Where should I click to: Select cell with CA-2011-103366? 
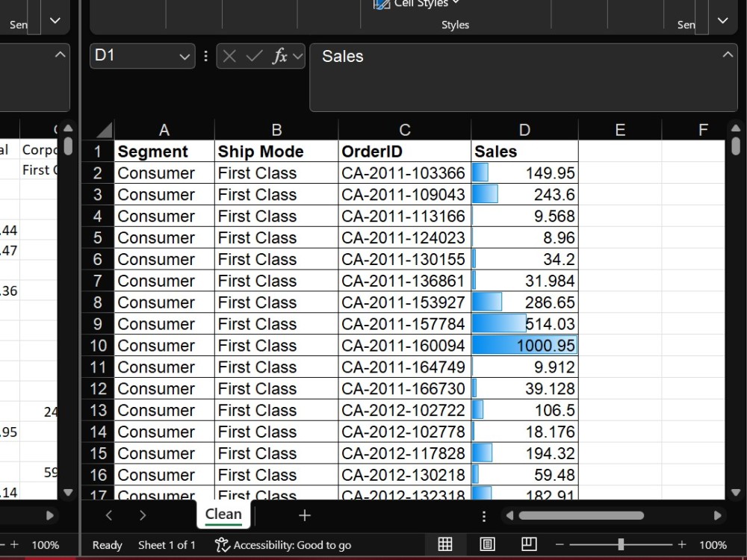(404, 173)
